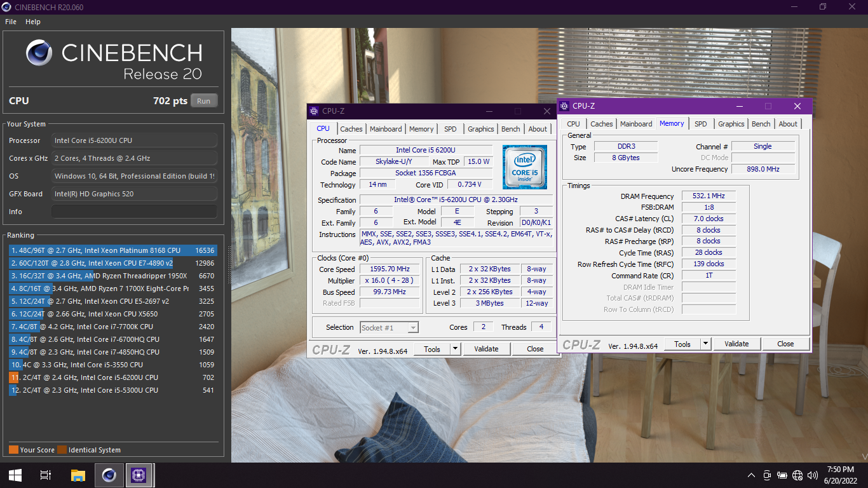Open the volume tray icon
Image resolution: width=868 pixels, height=488 pixels.
click(813, 475)
